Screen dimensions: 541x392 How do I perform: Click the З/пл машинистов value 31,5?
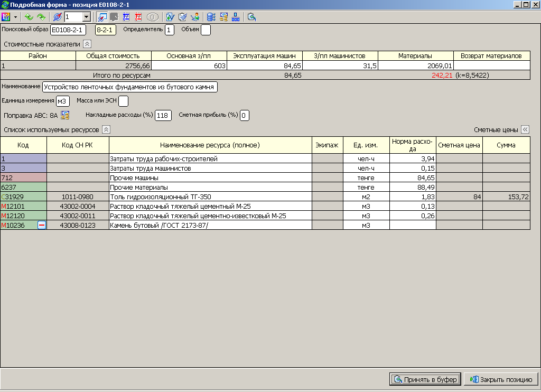pos(340,66)
